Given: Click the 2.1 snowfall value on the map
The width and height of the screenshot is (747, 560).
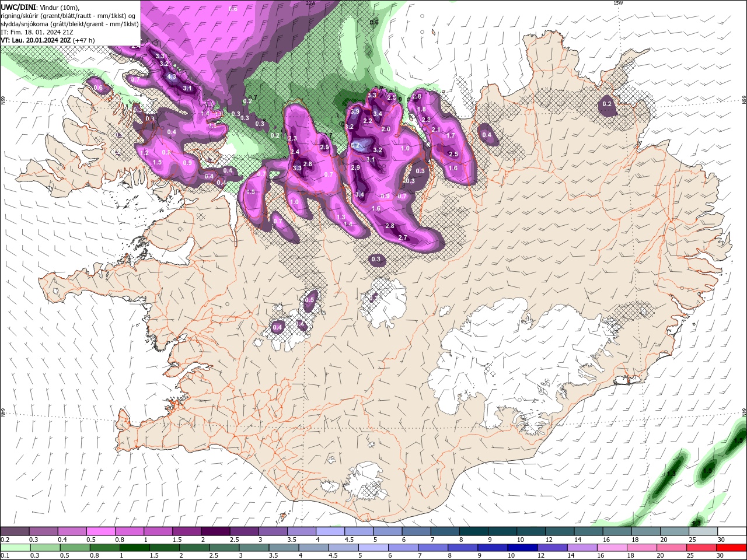Looking at the screenshot, I should pyautogui.click(x=436, y=129).
